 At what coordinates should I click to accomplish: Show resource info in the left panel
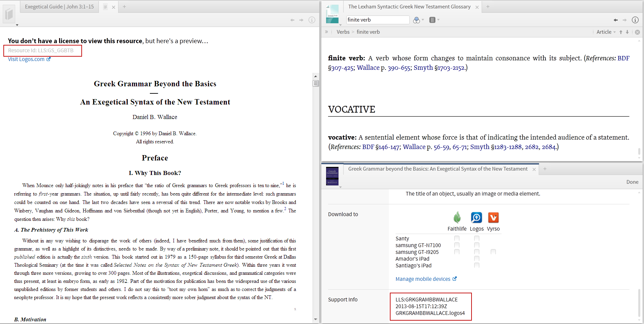coord(312,20)
